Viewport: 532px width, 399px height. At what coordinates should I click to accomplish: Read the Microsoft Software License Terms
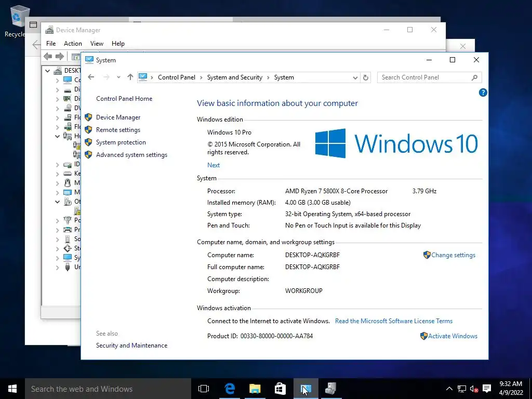tap(394, 321)
